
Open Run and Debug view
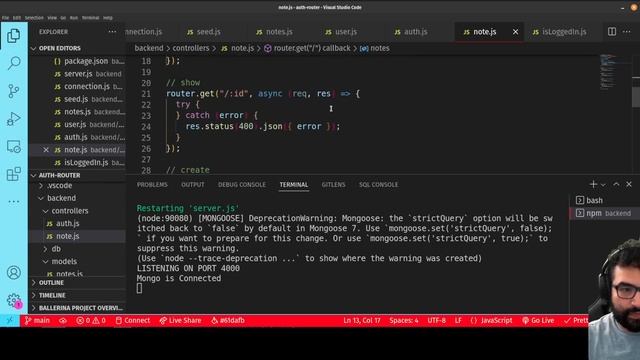coord(13,119)
